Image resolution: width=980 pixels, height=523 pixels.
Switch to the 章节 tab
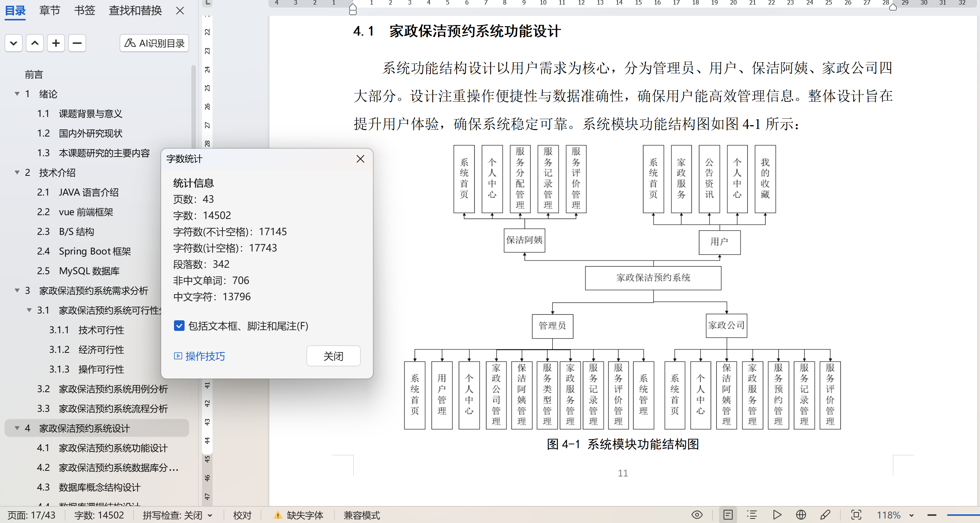[x=50, y=10]
